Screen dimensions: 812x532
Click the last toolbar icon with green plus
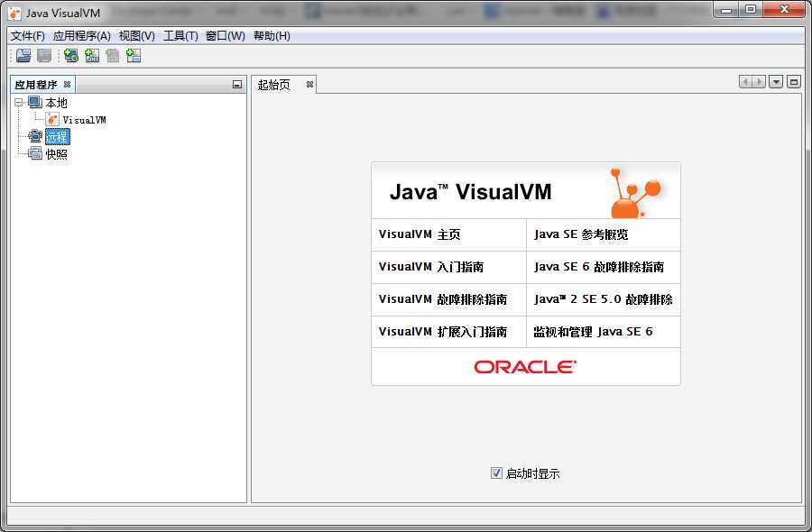pyautogui.click(x=134, y=55)
